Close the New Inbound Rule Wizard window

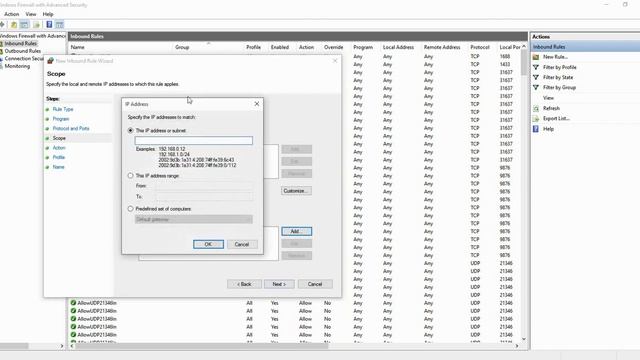pos(335,61)
